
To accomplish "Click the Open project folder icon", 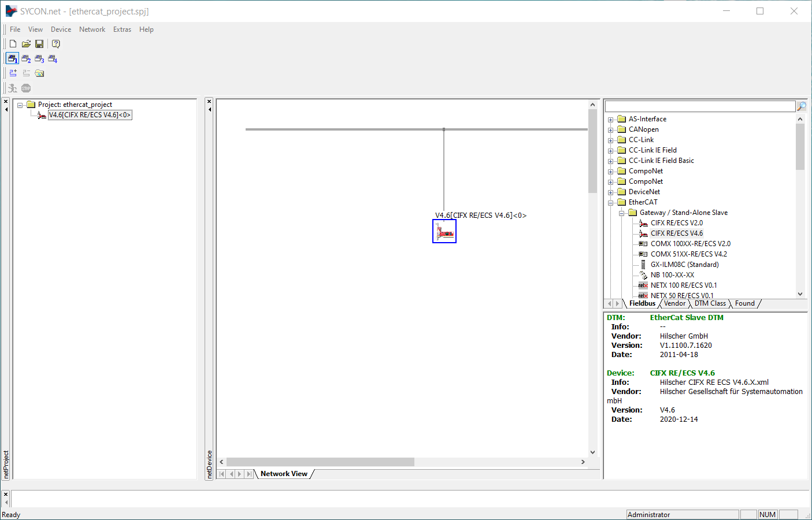I will (x=26, y=44).
